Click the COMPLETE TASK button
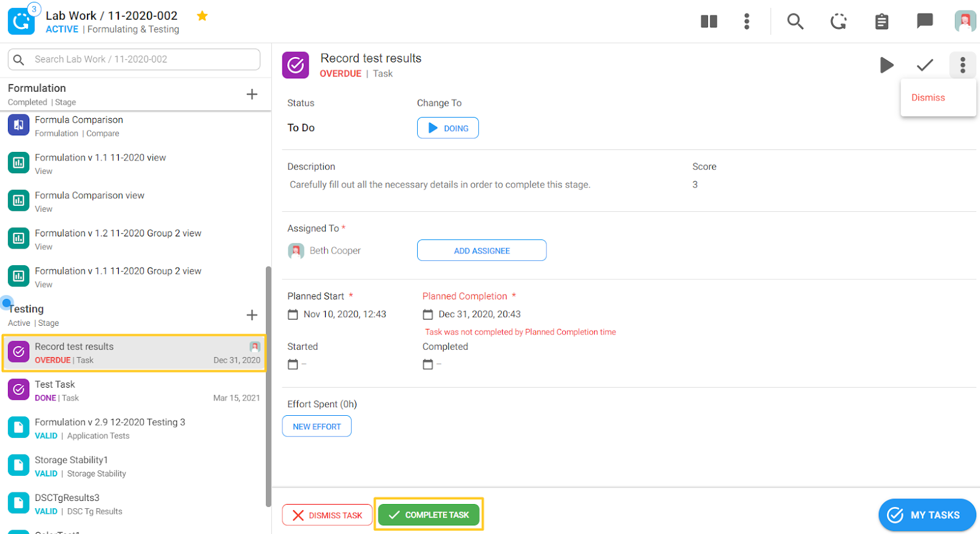 429,515
